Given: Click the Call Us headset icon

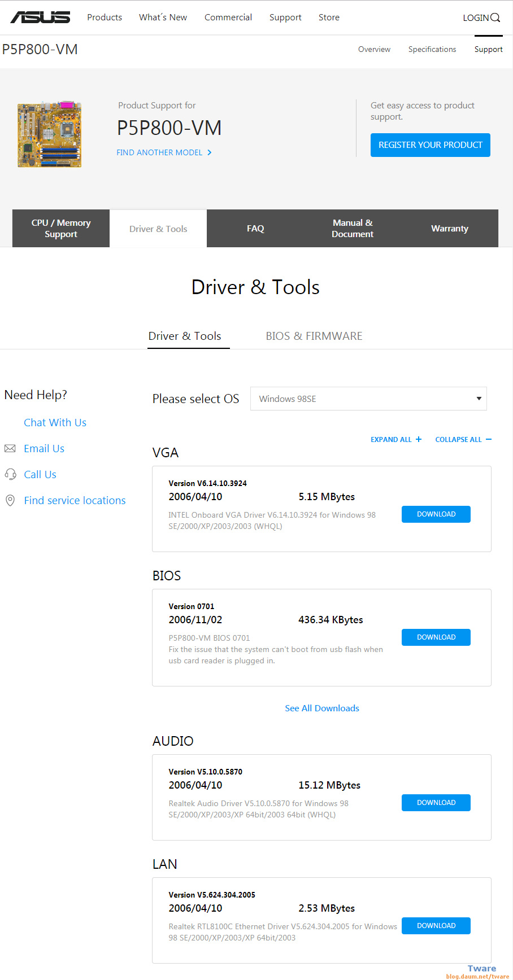Looking at the screenshot, I should pos(10,474).
